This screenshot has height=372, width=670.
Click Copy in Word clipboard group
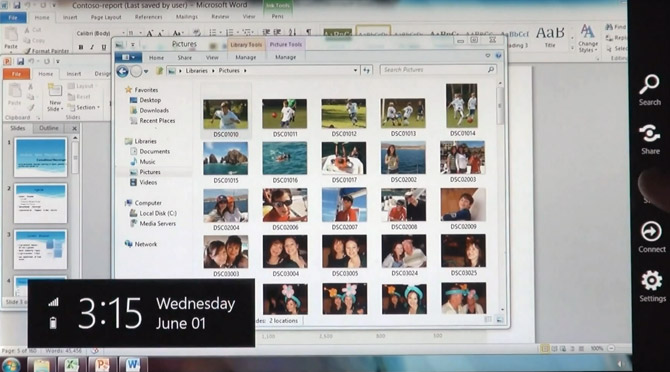tap(34, 41)
